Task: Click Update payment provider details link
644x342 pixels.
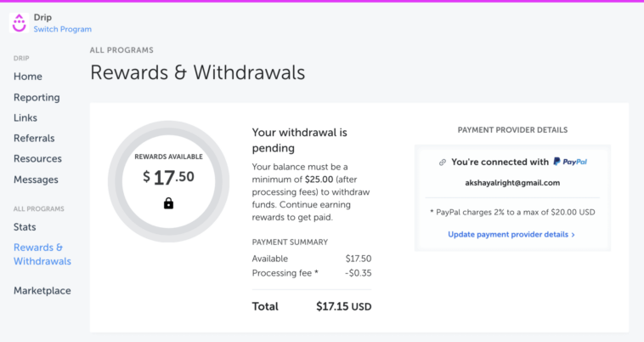Action: coord(508,234)
